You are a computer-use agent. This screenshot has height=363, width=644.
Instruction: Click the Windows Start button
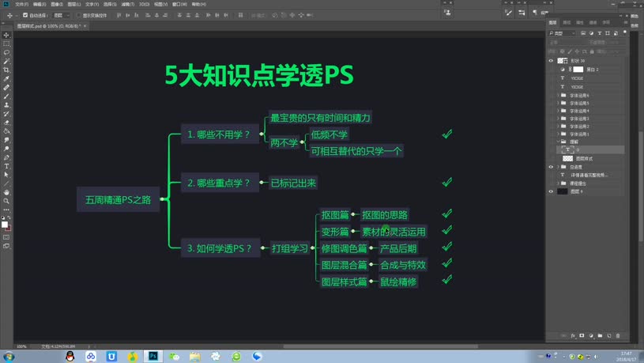[x=9, y=357]
